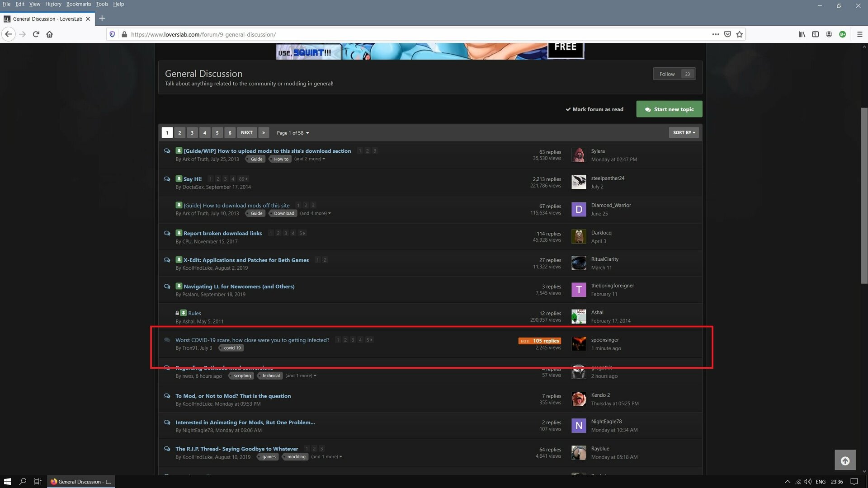Viewport: 868px width, 488px height.
Task: Click NEXT page button
Action: click(x=247, y=132)
